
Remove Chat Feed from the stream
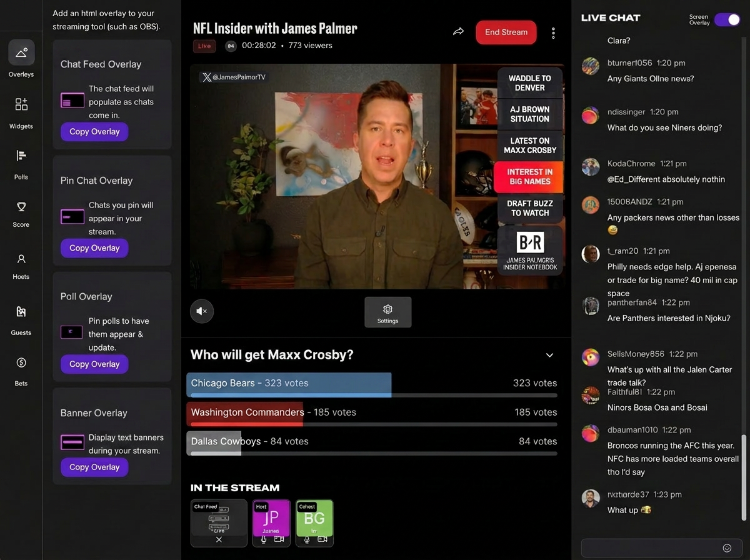(x=219, y=539)
